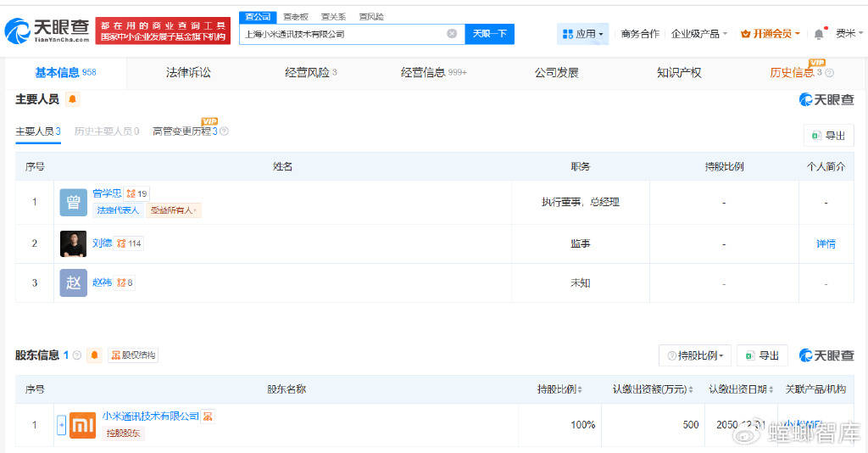Switch to the 知识产权 tab

tap(679, 73)
